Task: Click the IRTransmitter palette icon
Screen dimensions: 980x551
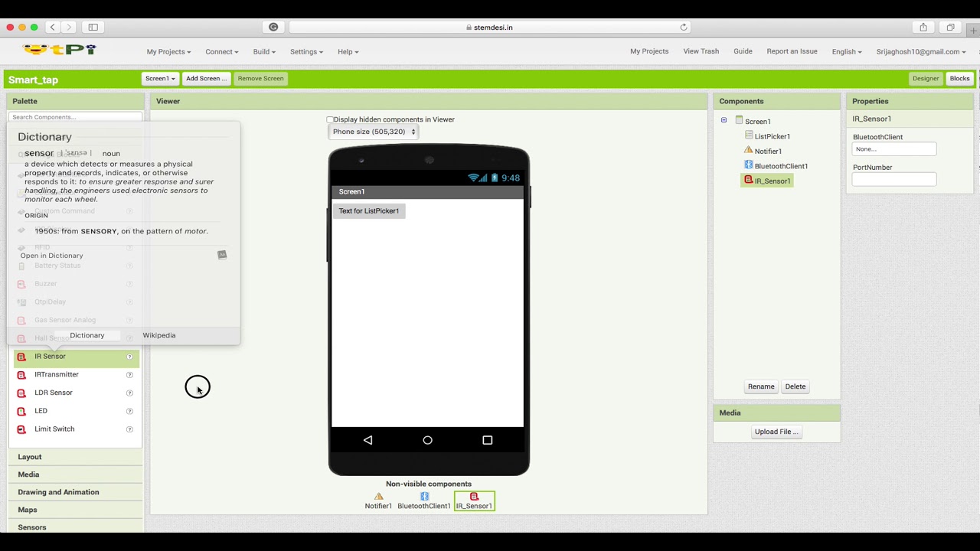Action: 21,375
